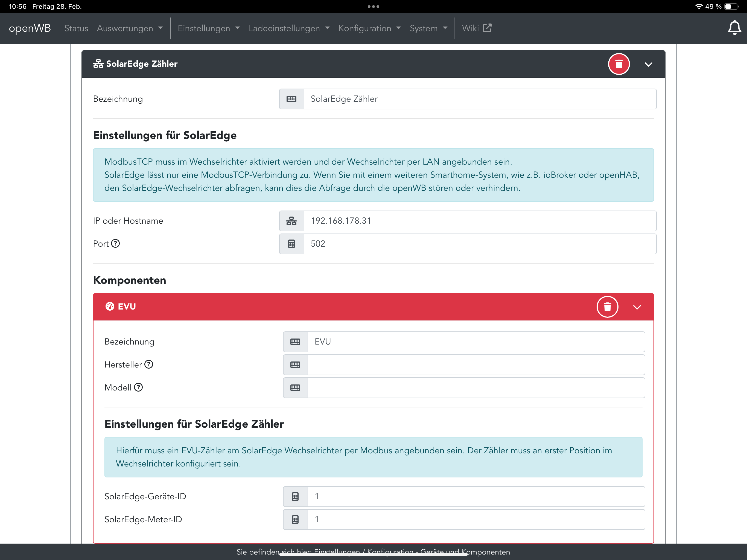Open the Auswertungen dropdown menu
This screenshot has width=747, height=560.
[130, 28]
